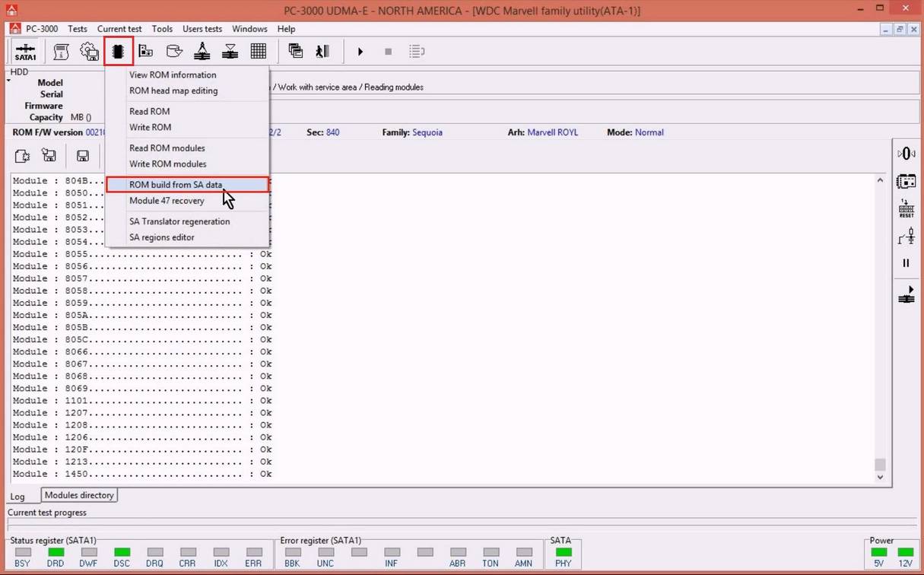Open the ROM chip toolbar menu
Image resolution: width=924 pixels, height=575 pixels.
coord(118,52)
